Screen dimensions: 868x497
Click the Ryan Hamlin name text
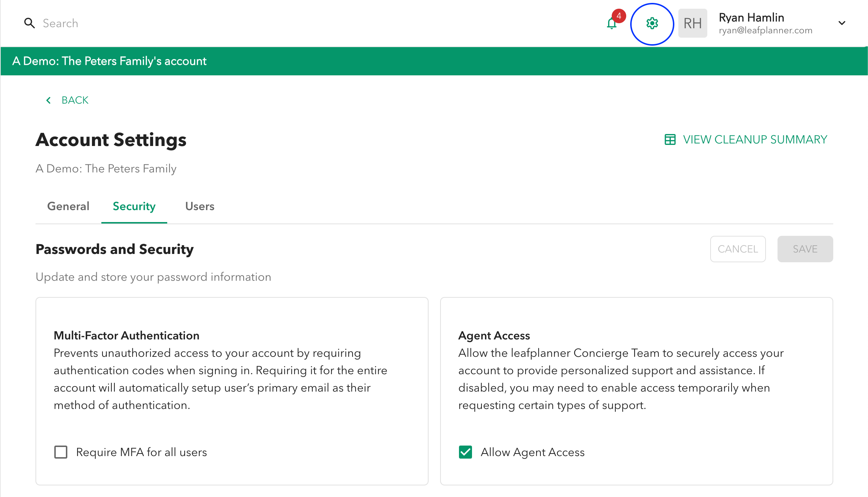click(751, 17)
